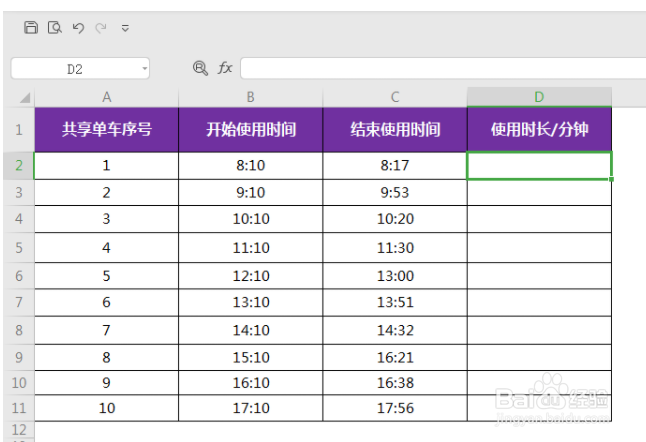
Task: Click cell with start time 17:10
Action: 250,408
